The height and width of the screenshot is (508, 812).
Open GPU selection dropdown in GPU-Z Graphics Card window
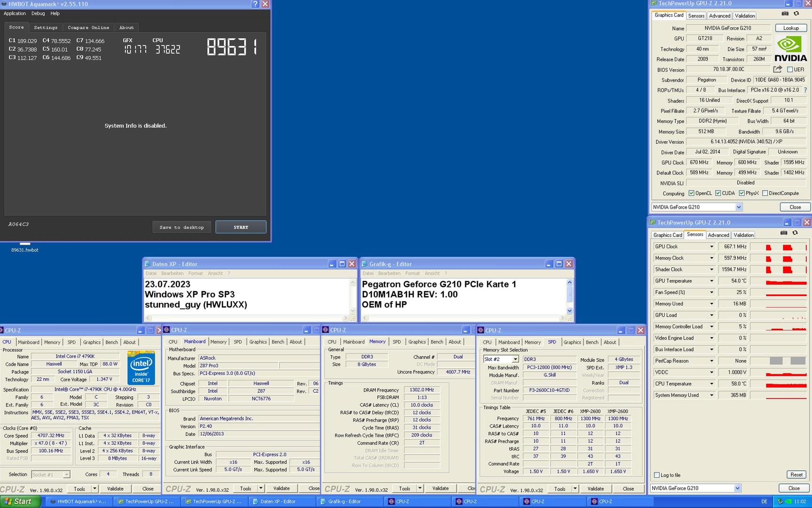pos(739,207)
